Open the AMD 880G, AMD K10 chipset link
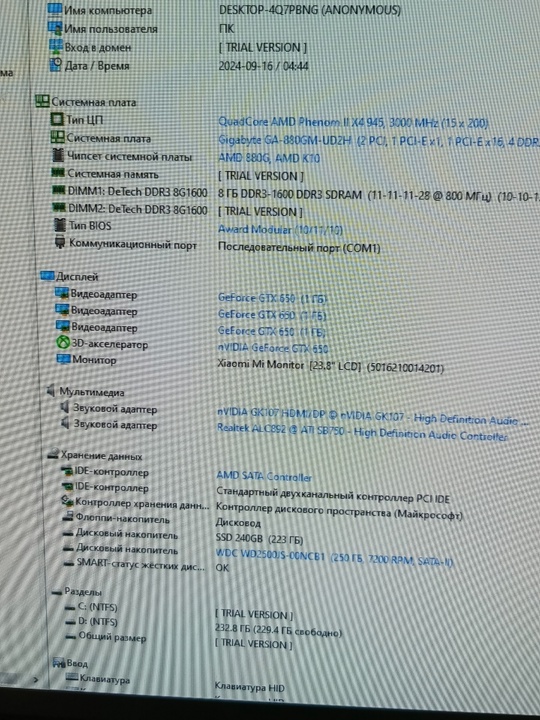This screenshot has width=540, height=720. pyautogui.click(x=269, y=158)
